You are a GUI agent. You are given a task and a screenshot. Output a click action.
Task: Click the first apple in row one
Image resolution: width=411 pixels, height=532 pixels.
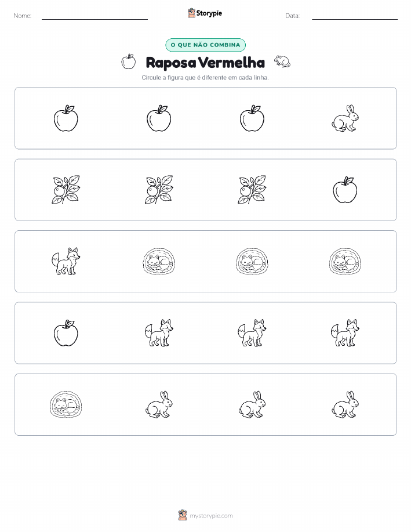[x=66, y=118]
